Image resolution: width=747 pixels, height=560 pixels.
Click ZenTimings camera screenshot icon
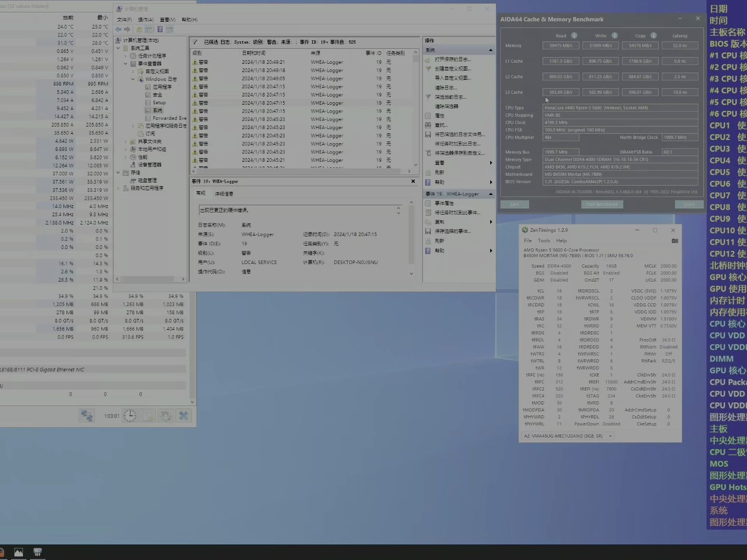(674, 241)
